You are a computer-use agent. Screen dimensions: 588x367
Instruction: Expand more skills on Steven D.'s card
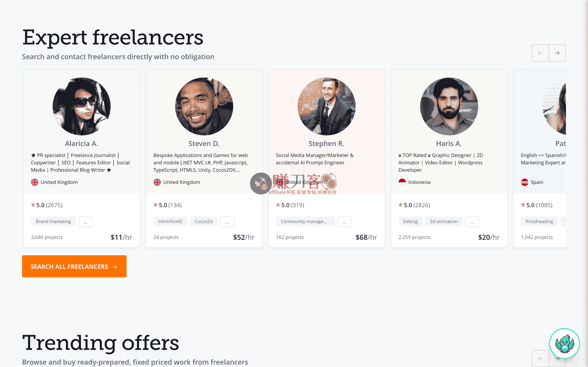point(227,222)
